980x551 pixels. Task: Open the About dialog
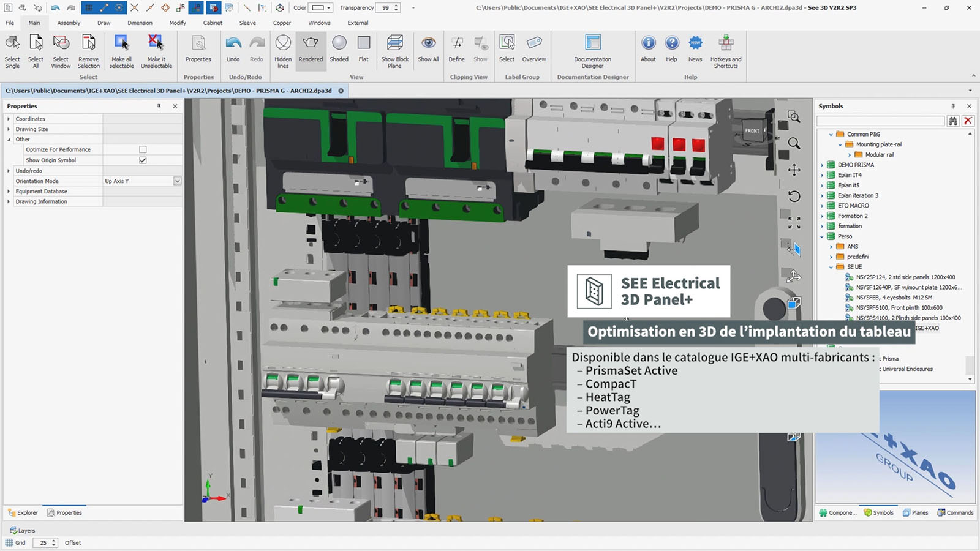click(x=648, y=49)
